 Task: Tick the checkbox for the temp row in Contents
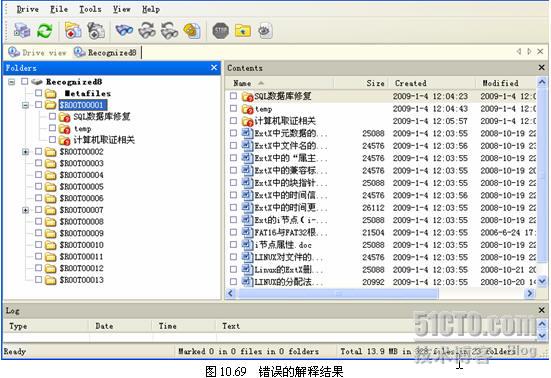[233, 109]
